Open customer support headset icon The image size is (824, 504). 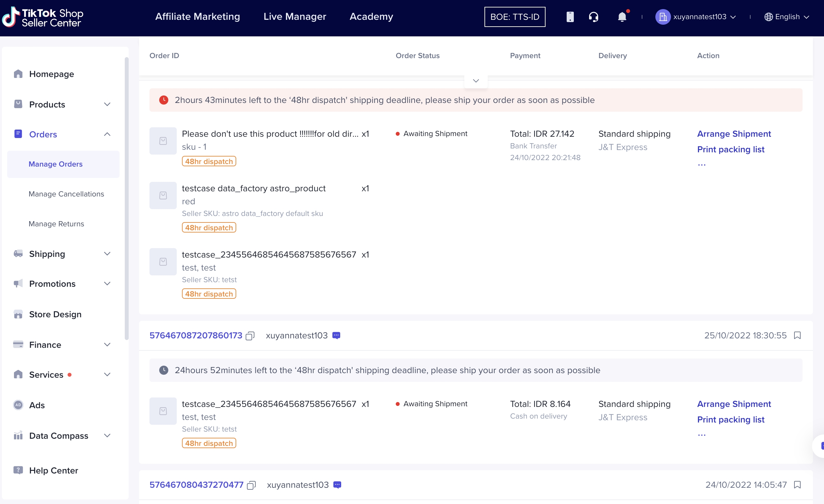click(594, 17)
